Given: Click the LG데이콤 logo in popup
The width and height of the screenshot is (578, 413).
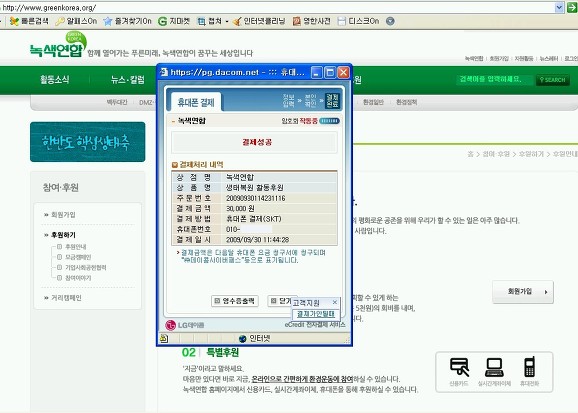Looking at the screenshot, I should (x=185, y=325).
